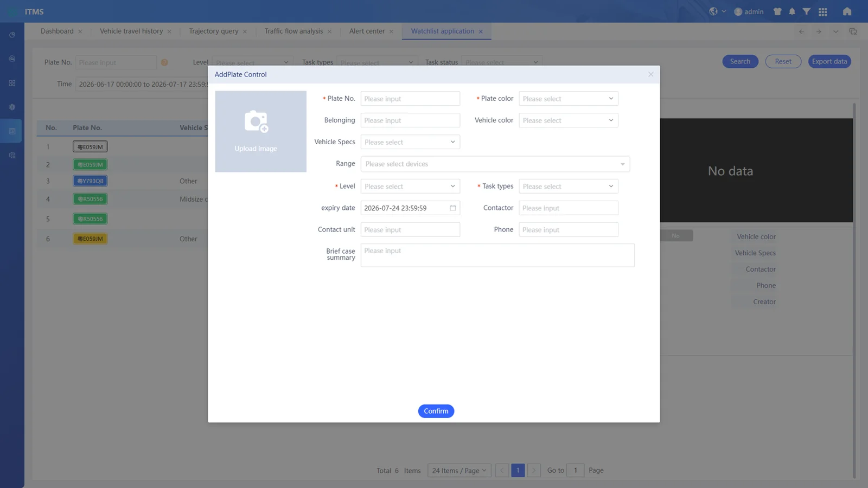The image size is (868, 488).
Task: Click the fourth sidebar gear icon
Action: (x=12, y=107)
